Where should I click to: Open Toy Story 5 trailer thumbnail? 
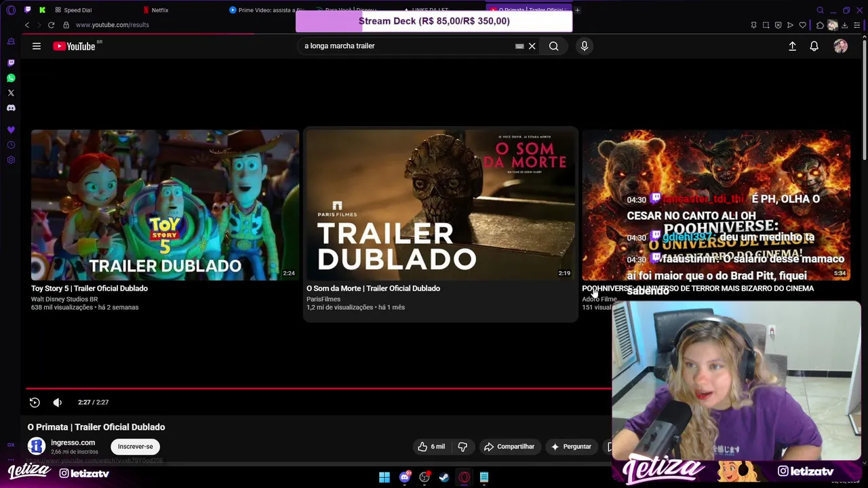[x=165, y=205]
